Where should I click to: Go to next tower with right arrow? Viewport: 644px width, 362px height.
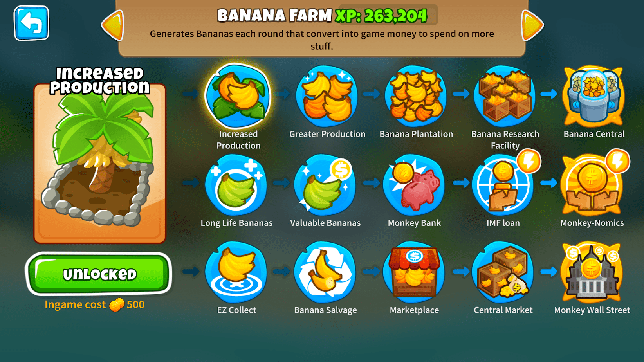[532, 25]
